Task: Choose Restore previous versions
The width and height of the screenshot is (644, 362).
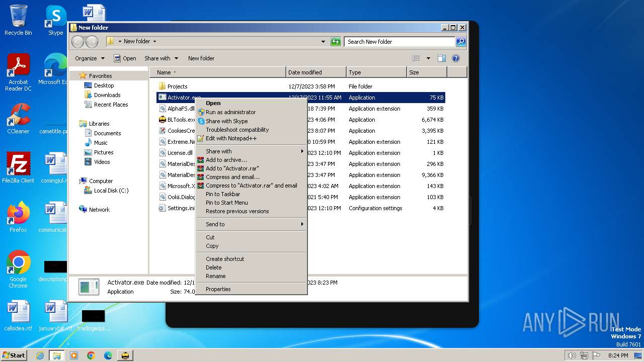Action: pos(251,211)
